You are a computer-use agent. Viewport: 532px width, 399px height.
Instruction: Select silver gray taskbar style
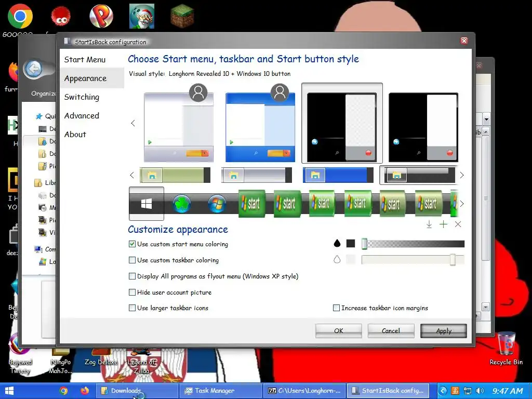[257, 175]
